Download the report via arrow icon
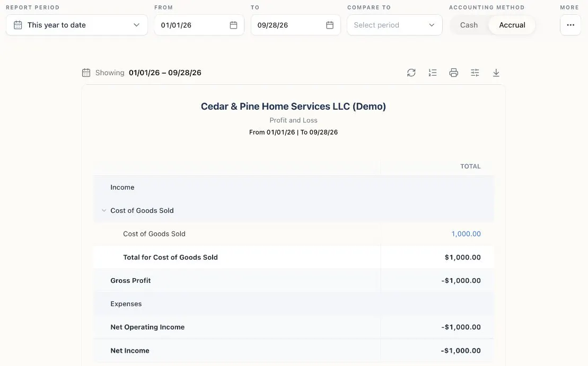Viewport: 588px width, 366px height. (x=496, y=73)
